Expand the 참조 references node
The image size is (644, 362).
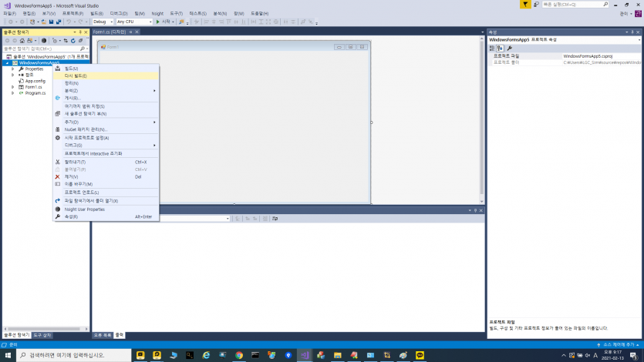pyautogui.click(x=13, y=75)
